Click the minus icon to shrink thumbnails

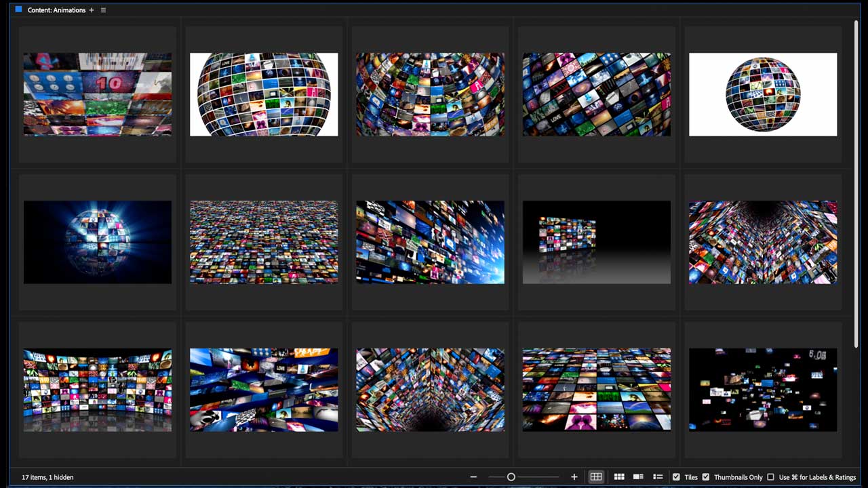[473, 477]
